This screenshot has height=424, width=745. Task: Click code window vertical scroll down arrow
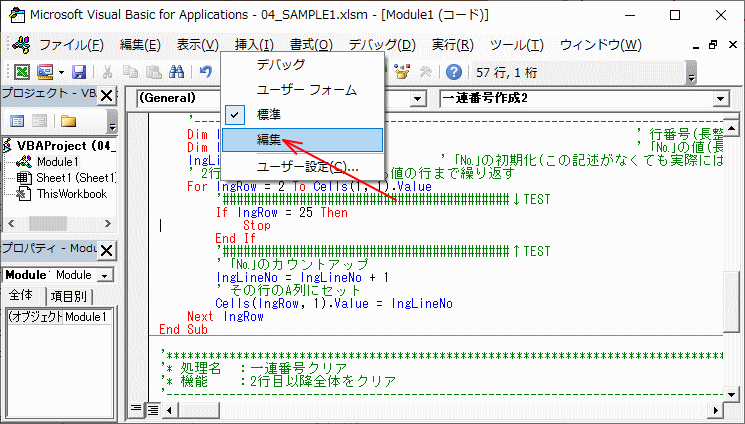pos(731,394)
